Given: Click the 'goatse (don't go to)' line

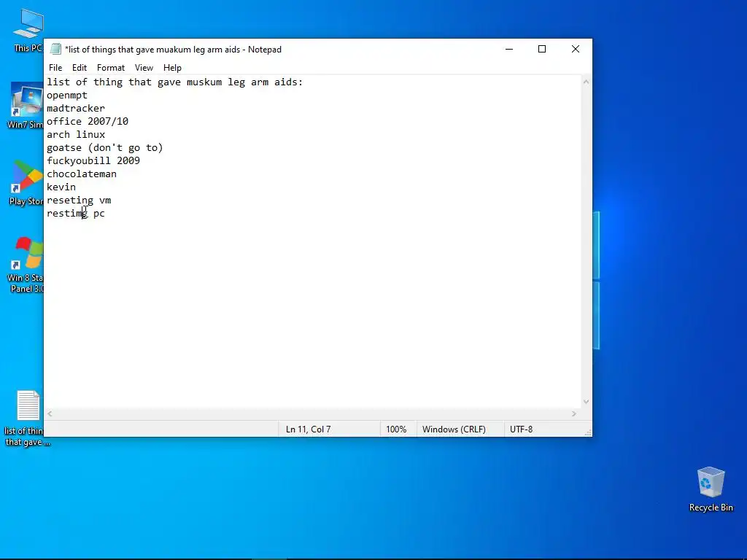Looking at the screenshot, I should (x=105, y=147).
